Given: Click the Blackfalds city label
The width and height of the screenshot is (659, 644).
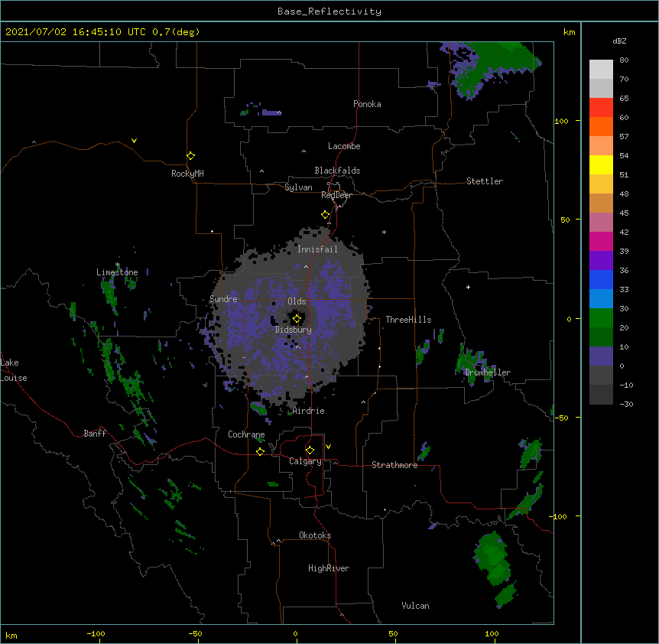Looking at the screenshot, I should click(x=337, y=171).
